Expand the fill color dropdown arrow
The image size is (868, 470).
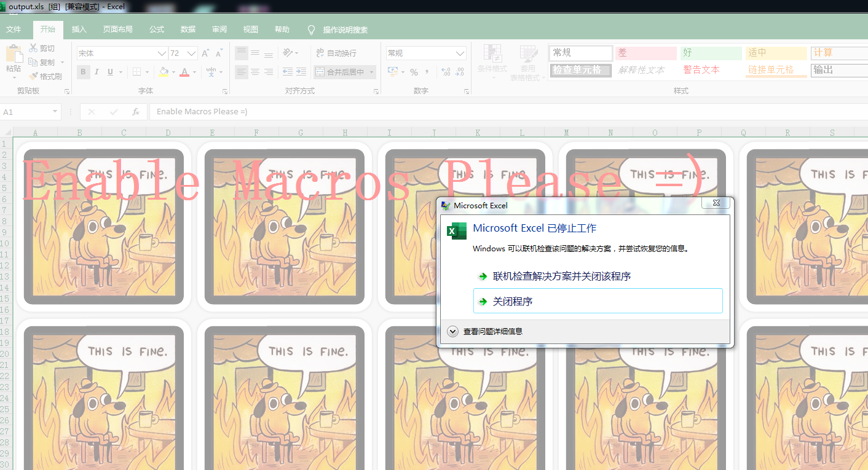[172, 72]
